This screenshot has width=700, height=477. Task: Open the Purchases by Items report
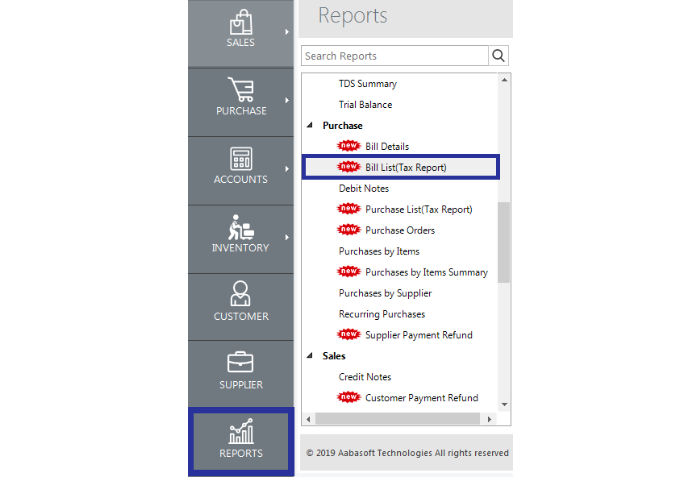click(379, 251)
